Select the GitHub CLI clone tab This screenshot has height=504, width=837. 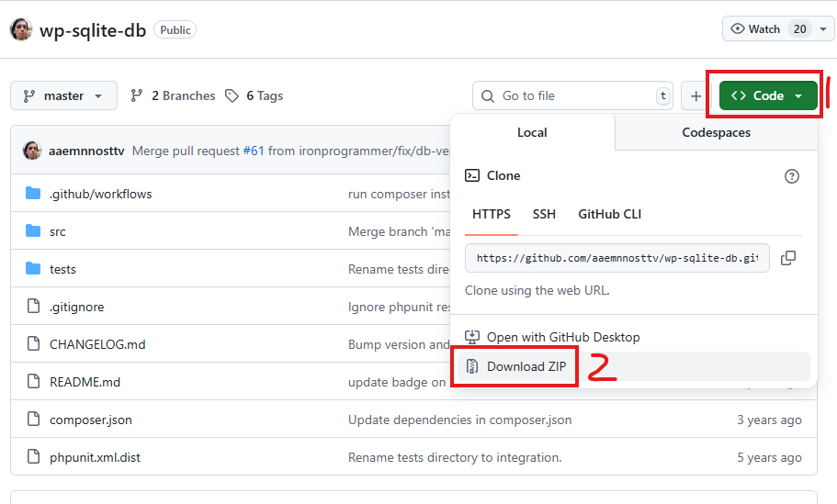point(609,214)
